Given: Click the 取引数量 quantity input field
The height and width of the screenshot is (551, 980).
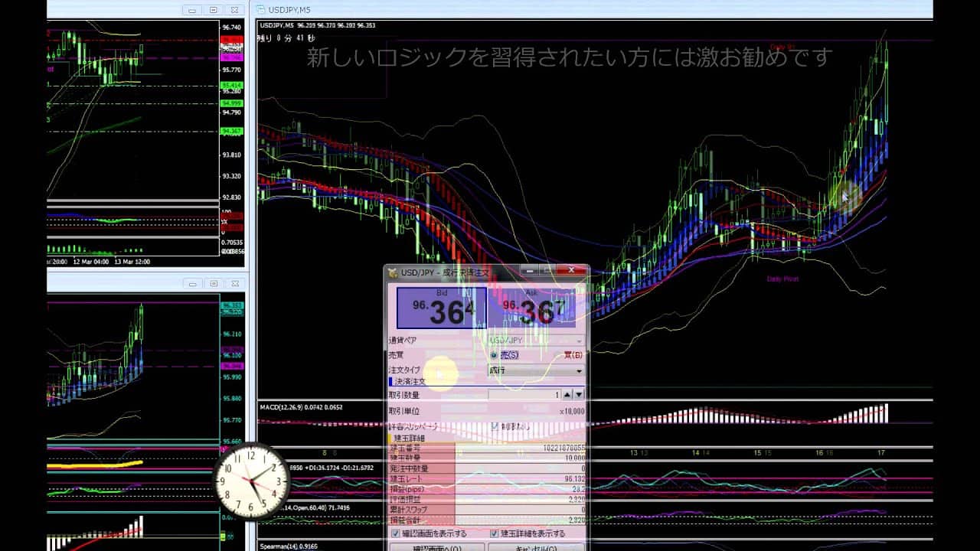Looking at the screenshot, I should [524, 395].
